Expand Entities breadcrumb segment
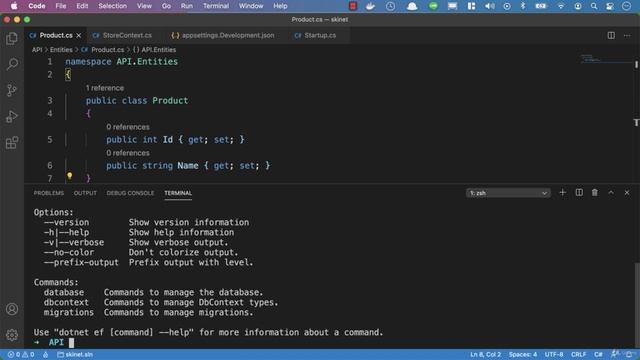Screen dimensions: 640x360 (x=61, y=49)
